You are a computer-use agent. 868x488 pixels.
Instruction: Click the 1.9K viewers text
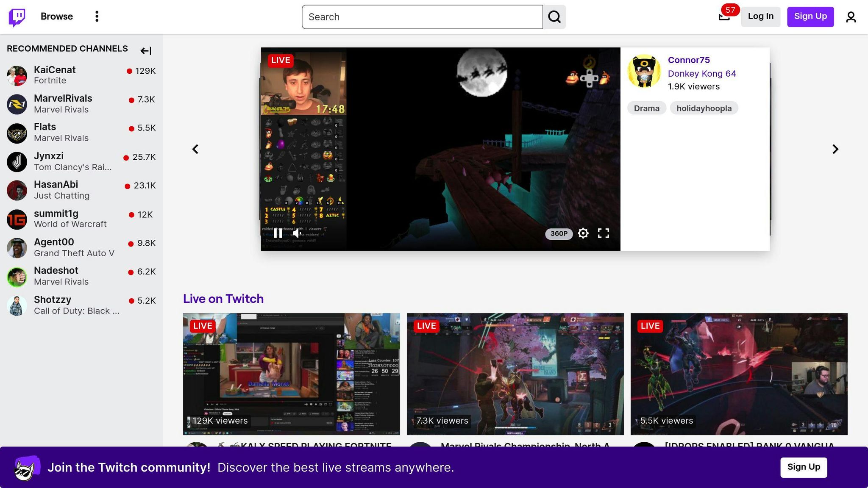pyautogui.click(x=694, y=86)
